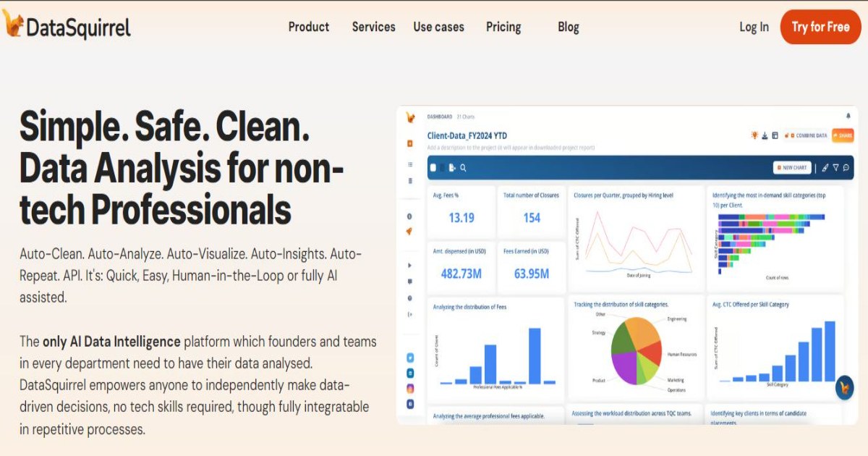Screen dimensions: 868x456
Task: Open the Blog page
Action: click(x=569, y=27)
